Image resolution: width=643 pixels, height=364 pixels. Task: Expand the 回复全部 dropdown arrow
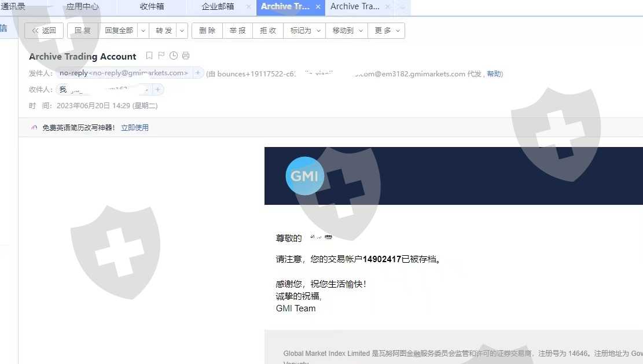[143, 30]
